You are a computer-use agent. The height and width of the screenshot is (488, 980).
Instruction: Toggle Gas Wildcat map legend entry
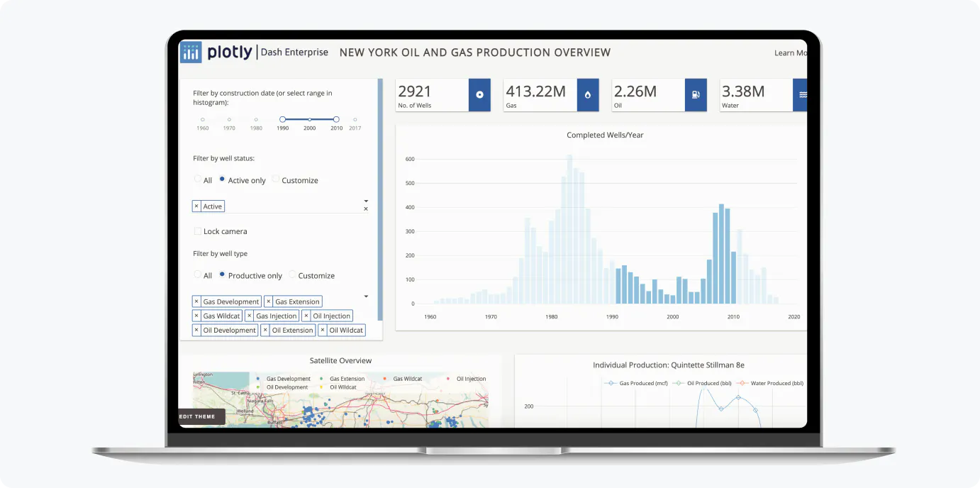tap(402, 379)
